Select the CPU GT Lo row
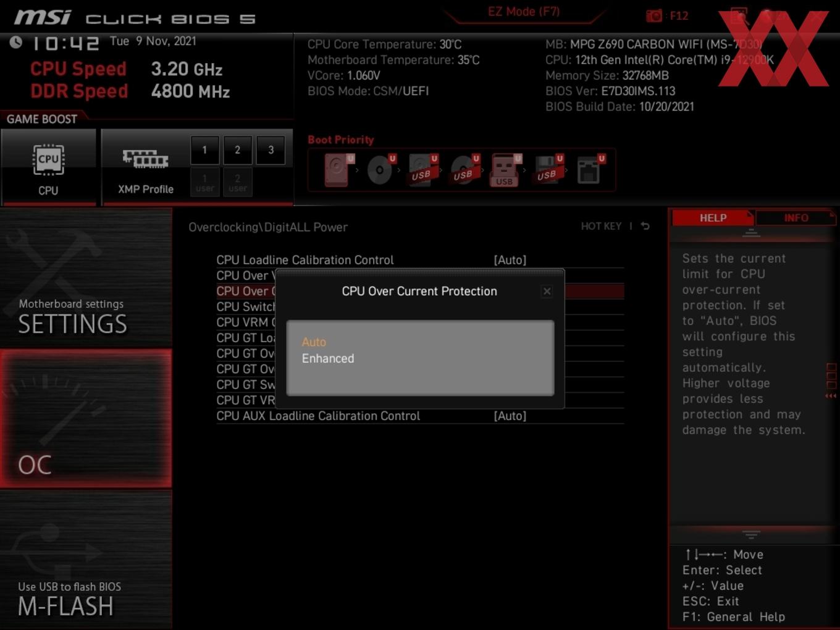The image size is (840, 630). coord(245,338)
